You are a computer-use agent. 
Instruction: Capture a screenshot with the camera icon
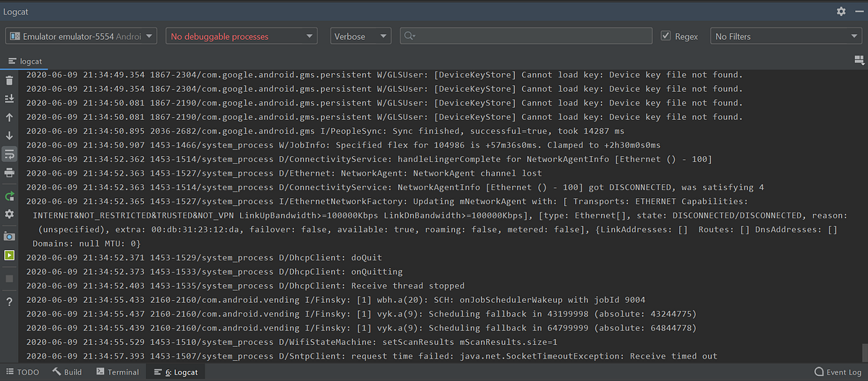tap(9, 236)
